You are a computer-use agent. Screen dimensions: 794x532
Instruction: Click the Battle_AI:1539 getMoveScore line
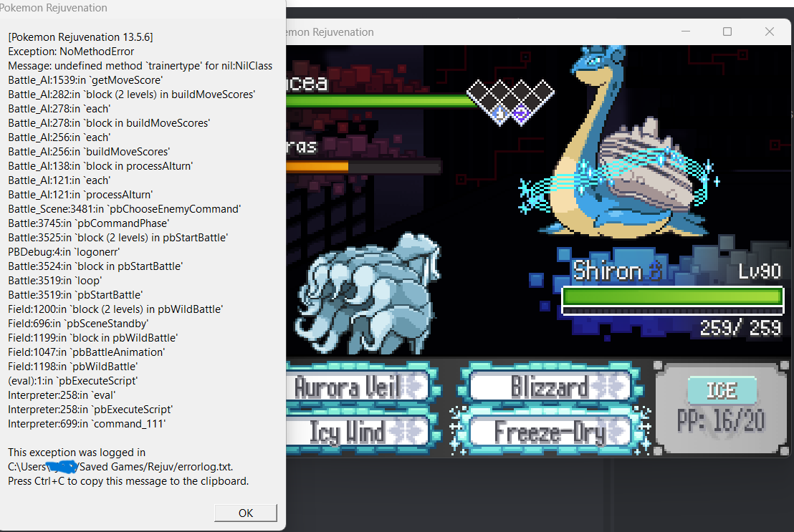pyautogui.click(x=85, y=80)
